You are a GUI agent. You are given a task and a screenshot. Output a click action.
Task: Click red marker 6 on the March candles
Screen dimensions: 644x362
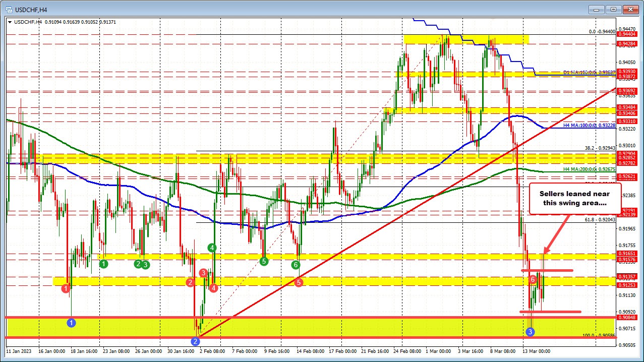click(x=533, y=279)
